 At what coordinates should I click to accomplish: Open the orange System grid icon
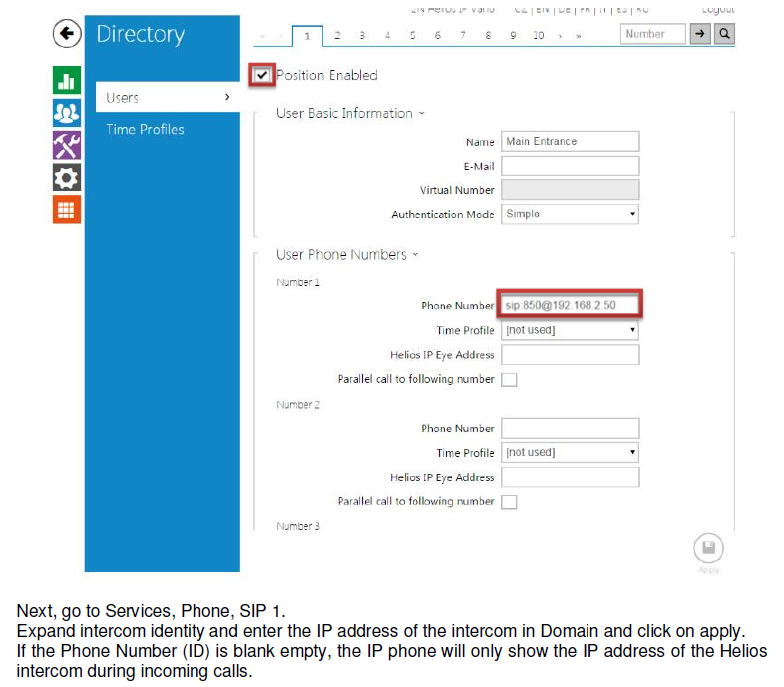67,209
